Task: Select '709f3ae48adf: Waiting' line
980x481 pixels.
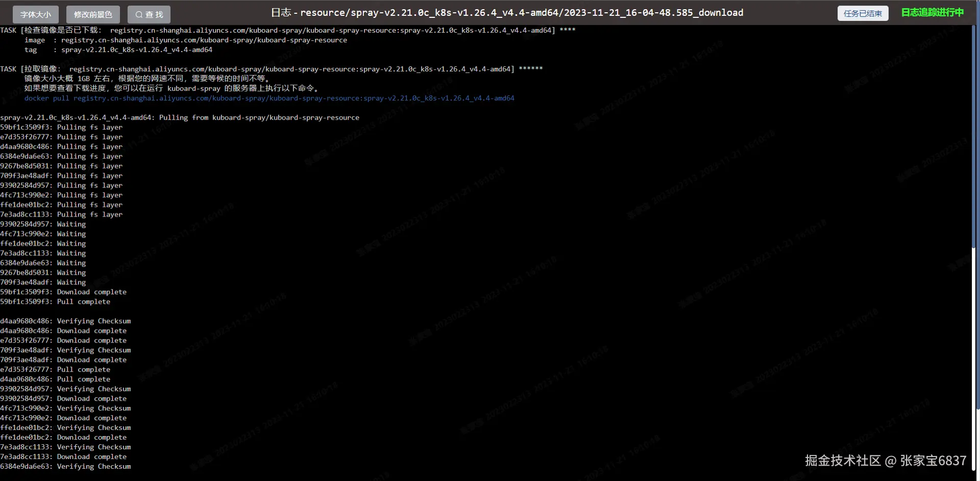Action: (x=43, y=282)
